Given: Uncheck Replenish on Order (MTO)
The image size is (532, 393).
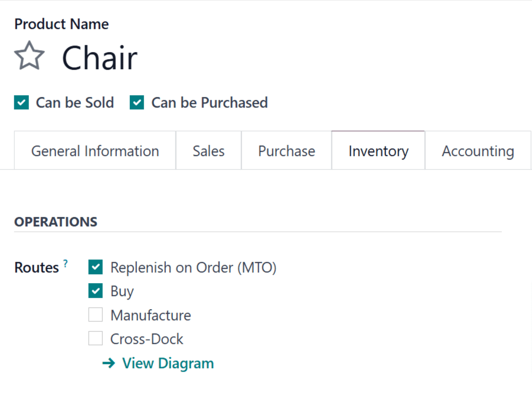Looking at the screenshot, I should pos(96,267).
